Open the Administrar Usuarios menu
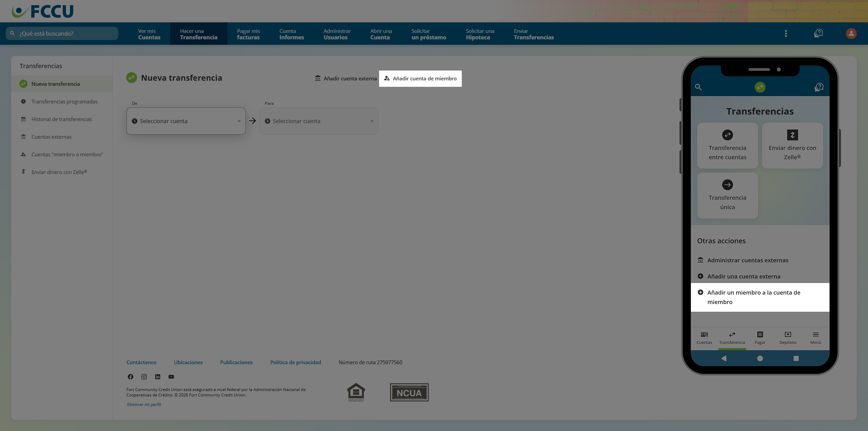The height and width of the screenshot is (431, 868). [x=337, y=34]
